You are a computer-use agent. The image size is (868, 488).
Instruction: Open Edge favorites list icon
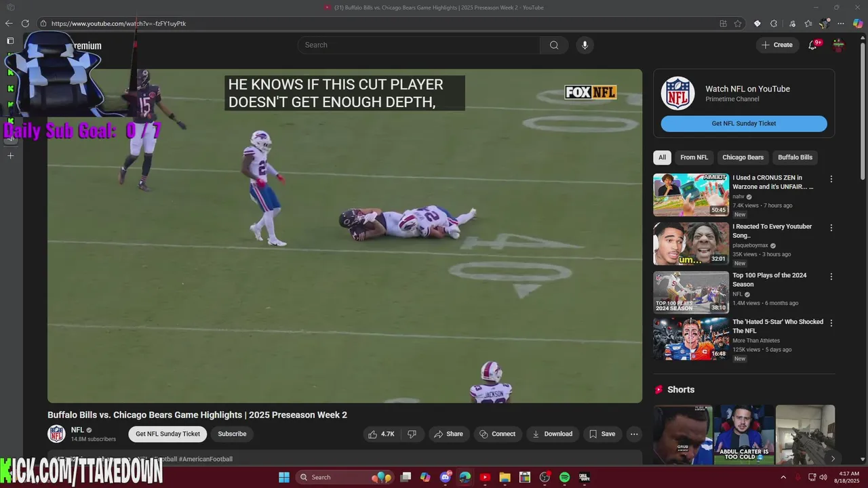click(808, 24)
